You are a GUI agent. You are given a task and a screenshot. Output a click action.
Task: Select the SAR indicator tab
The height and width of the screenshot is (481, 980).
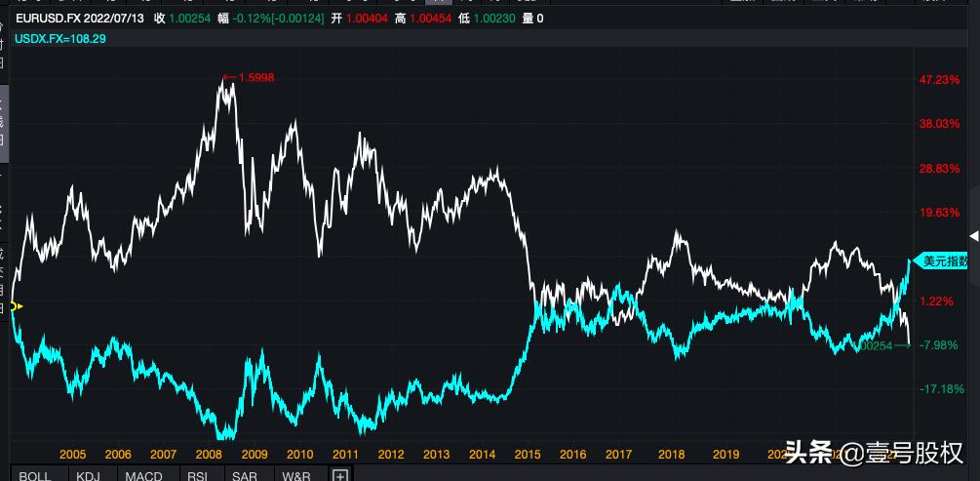tap(245, 475)
